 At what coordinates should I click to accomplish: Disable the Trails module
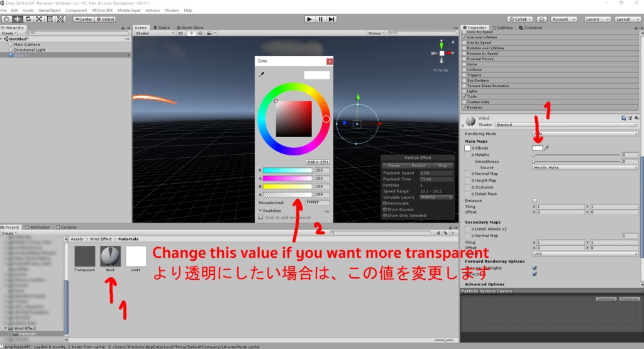click(x=465, y=96)
